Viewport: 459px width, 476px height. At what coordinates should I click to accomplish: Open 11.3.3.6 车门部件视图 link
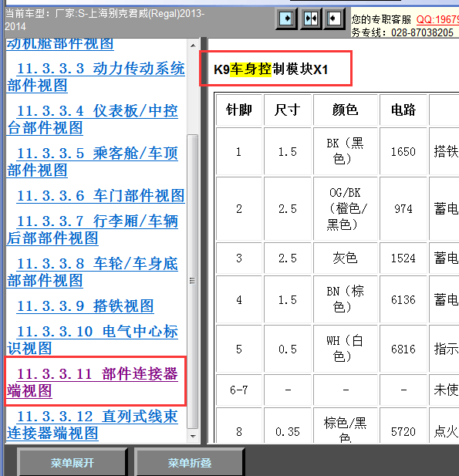(x=100, y=195)
